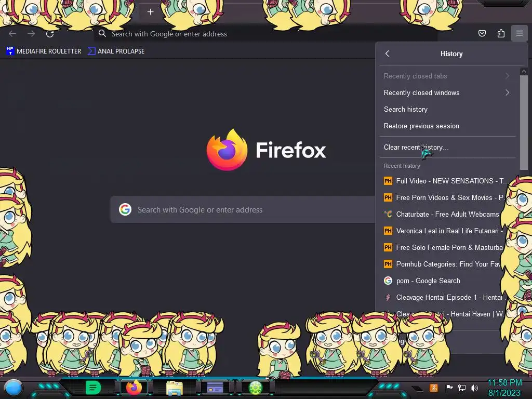Click the top address bar field
Screen dimensions: 532x399
tap(265, 34)
